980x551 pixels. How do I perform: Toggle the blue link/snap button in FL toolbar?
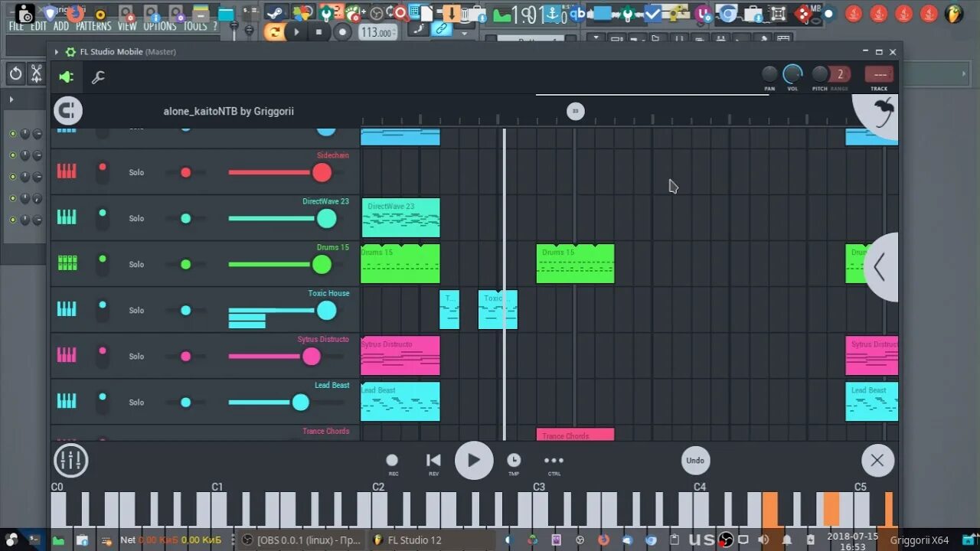pos(441,28)
